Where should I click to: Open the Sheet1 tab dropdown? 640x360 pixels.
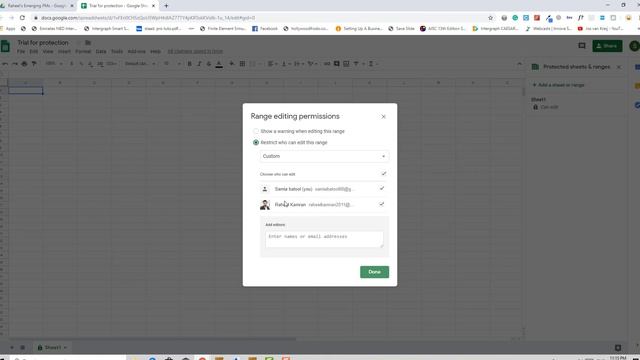[x=65, y=348]
